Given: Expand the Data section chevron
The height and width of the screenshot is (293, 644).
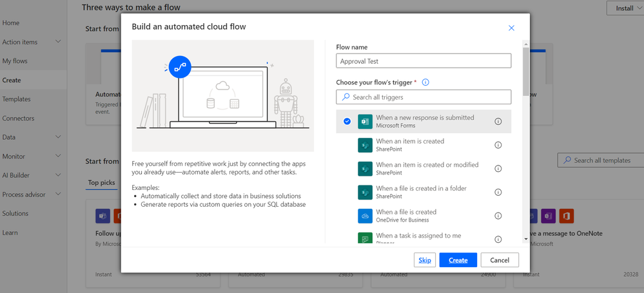Looking at the screenshot, I should coord(58,137).
